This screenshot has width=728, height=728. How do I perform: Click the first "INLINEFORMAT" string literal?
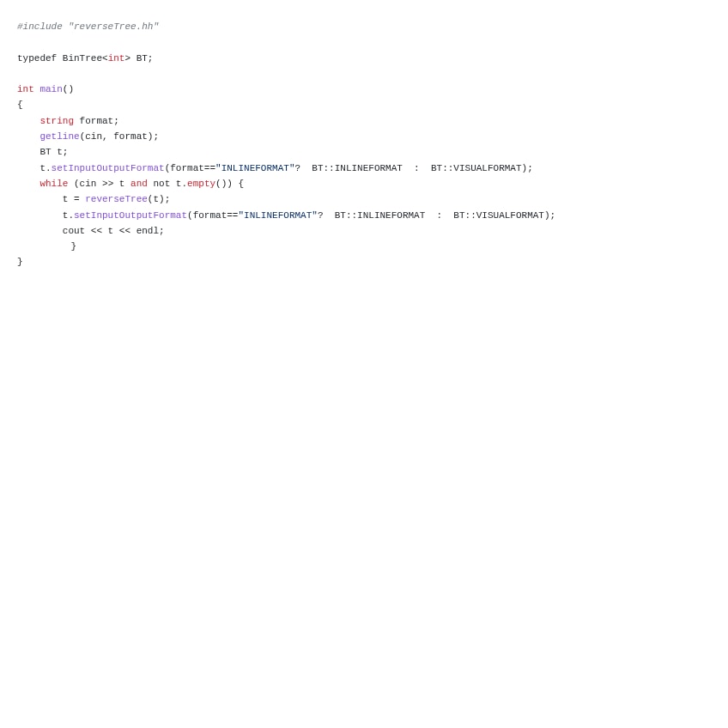point(255,168)
